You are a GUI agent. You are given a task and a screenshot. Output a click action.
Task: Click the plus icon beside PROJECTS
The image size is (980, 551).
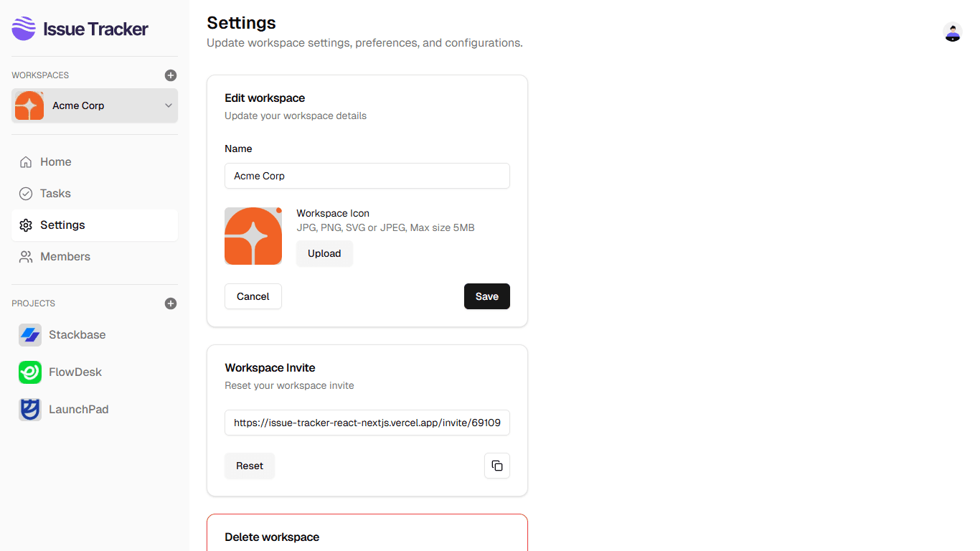tap(170, 303)
